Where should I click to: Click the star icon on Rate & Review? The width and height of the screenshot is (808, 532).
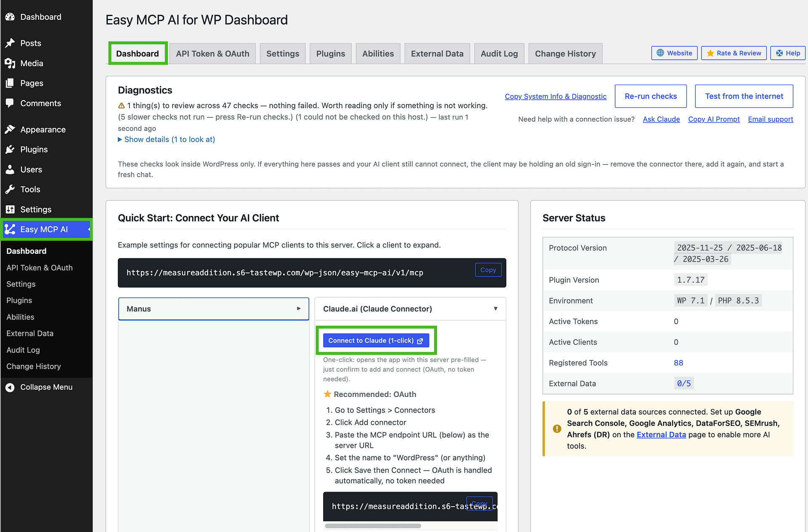(x=710, y=53)
